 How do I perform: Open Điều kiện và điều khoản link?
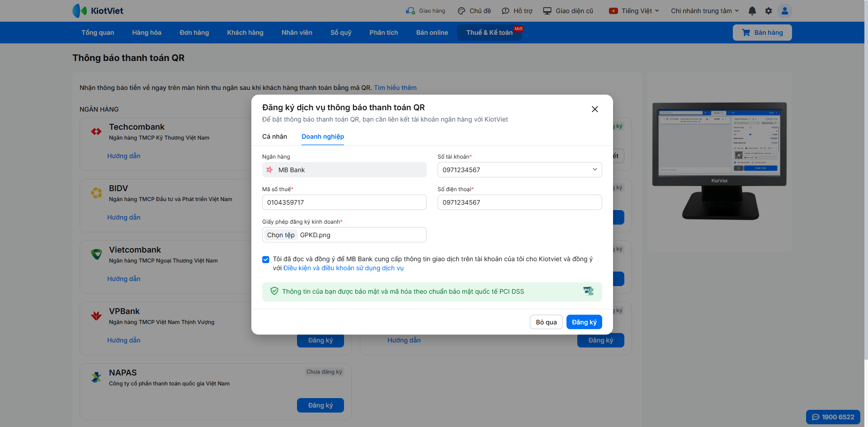coord(344,268)
